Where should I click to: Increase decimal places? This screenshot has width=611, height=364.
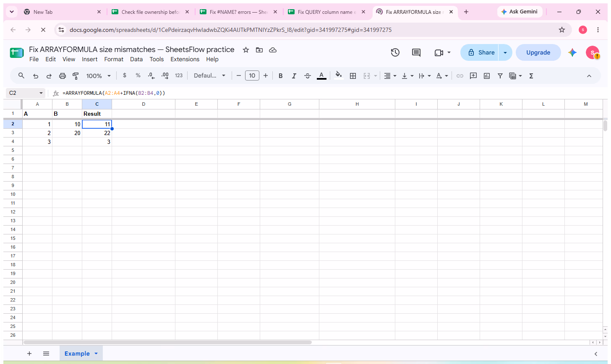tap(165, 76)
